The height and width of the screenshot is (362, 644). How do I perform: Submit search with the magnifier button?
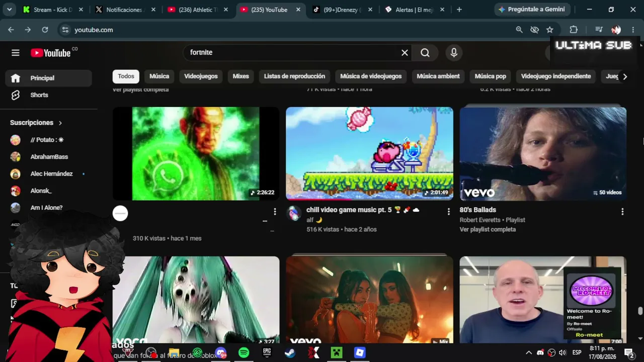tap(425, 53)
